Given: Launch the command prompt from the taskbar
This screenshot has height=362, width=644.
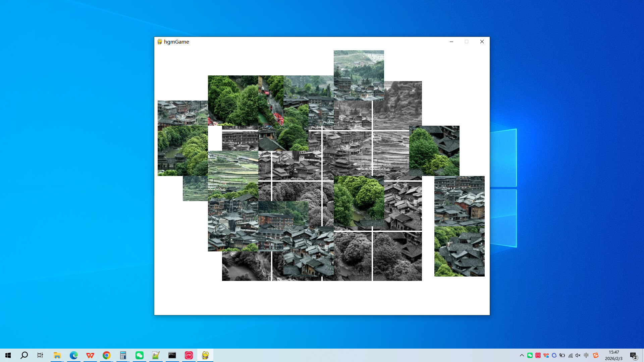Looking at the screenshot, I should (172, 355).
